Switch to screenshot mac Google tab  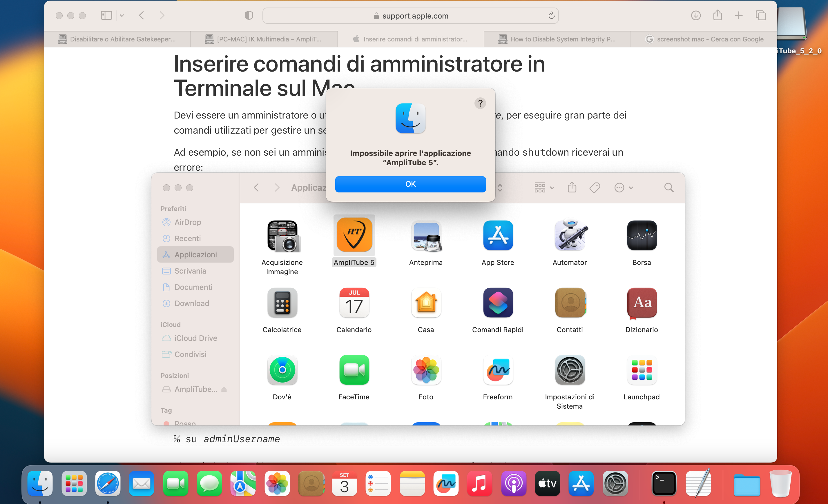704,39
